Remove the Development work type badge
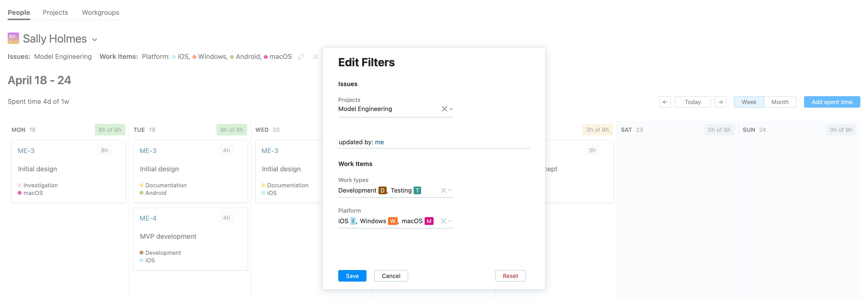This screenshot has width=868, height=299. [382, 190]
